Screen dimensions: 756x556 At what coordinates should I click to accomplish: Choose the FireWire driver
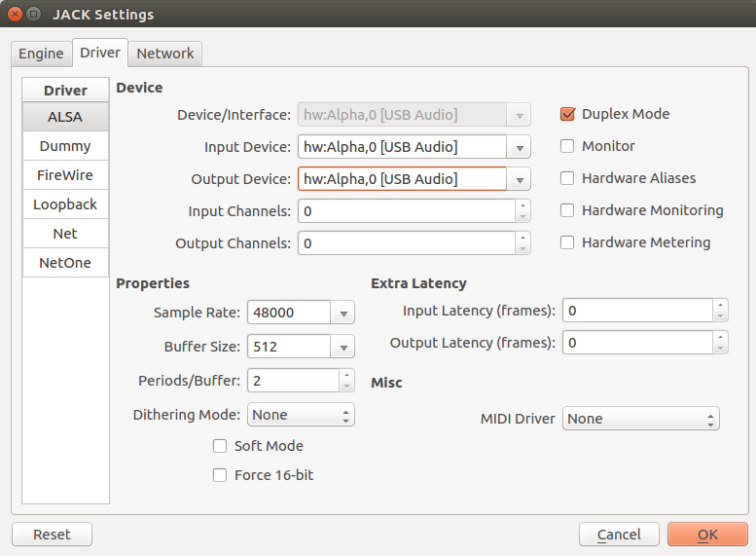[x=65, y=175]
